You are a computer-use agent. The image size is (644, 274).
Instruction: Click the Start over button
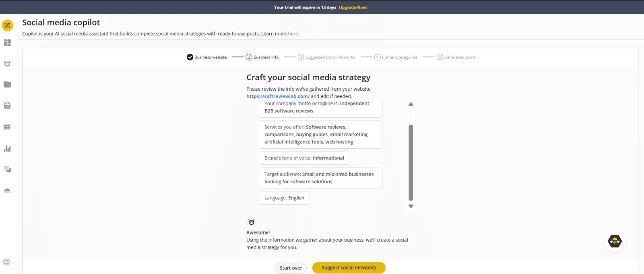click(291, 268)
